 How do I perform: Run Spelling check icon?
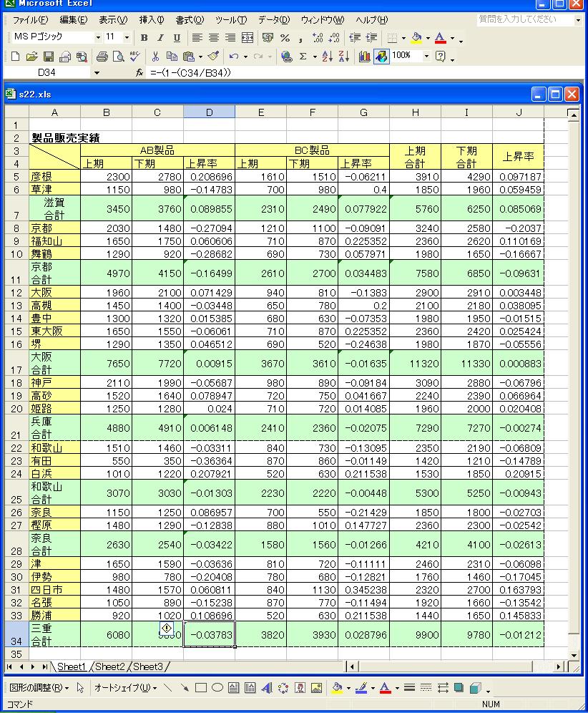[x=135, y=57]
